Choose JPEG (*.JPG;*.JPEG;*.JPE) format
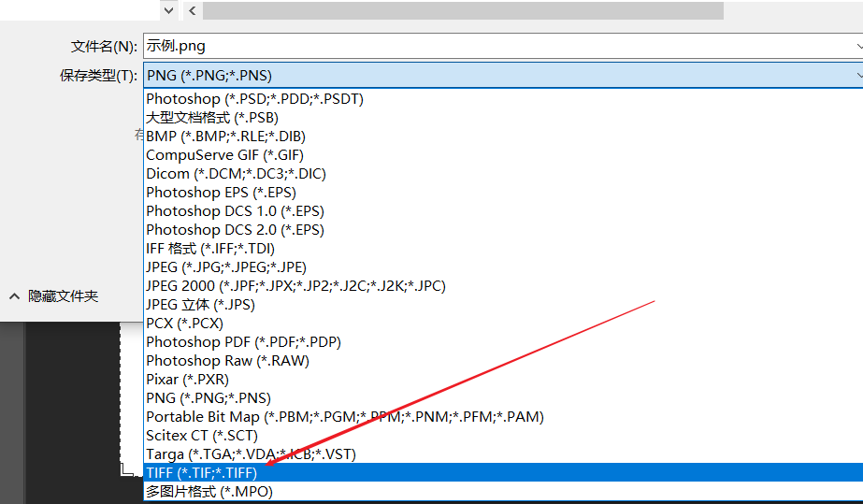This screenshot has height=504, width=863. 503,267
